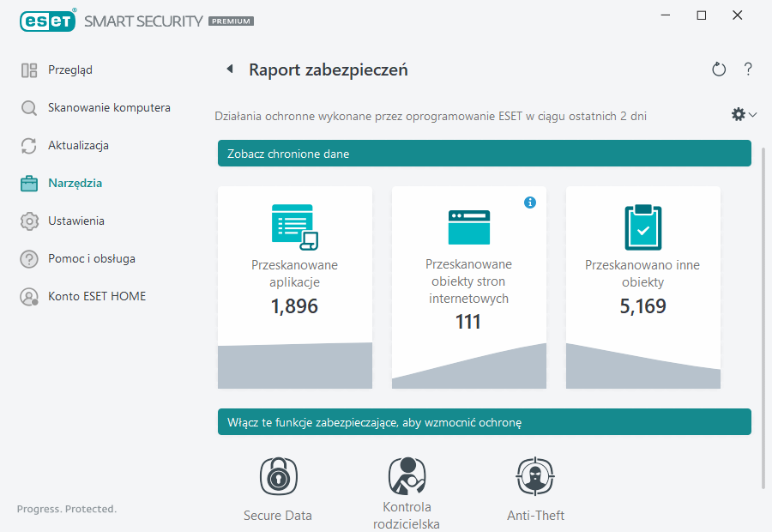772x532 pixels.
Task: Open the header help question mark
Action: [x=748, y=70]
